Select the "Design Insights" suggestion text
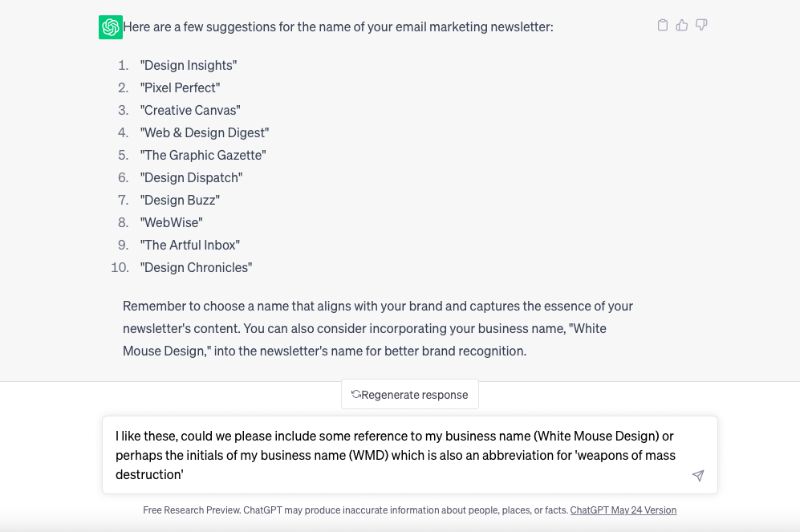The width and height of the screenshot is (800, 532). click(189, 65)
